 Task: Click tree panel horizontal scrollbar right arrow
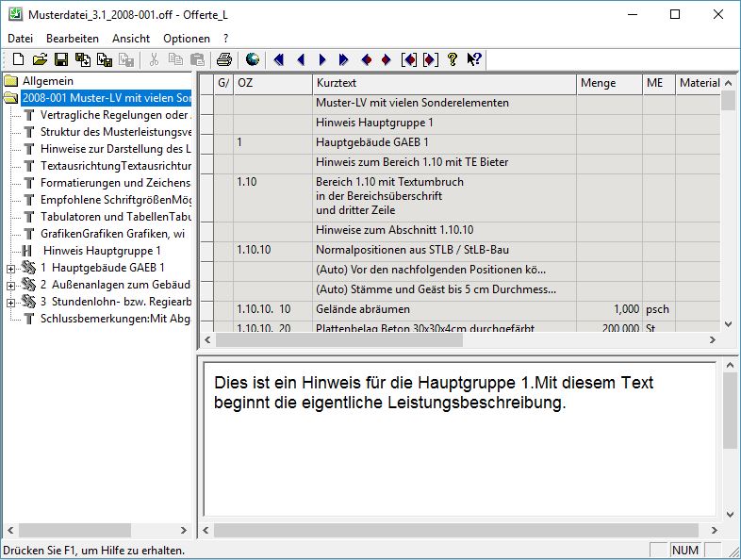pyautogui.click(x=183, y=530)
